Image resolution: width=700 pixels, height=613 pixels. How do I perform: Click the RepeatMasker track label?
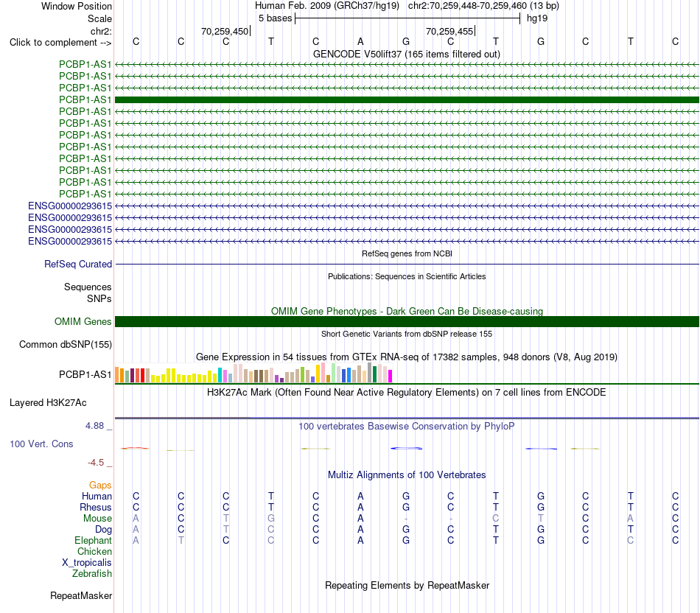pyautogui.click(x=81, y=596)
